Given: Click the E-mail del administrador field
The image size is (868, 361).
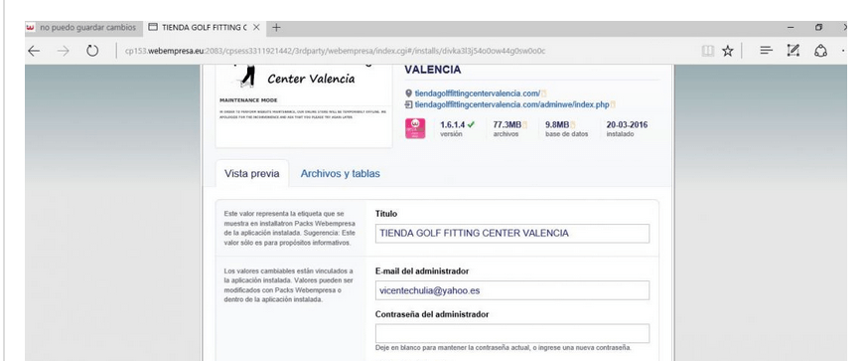Looking at the screenshot, I should click(x=512, y=290).
